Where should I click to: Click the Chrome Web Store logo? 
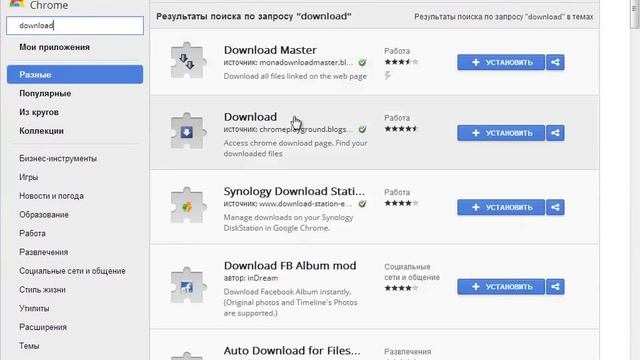[x=16, y=4]
